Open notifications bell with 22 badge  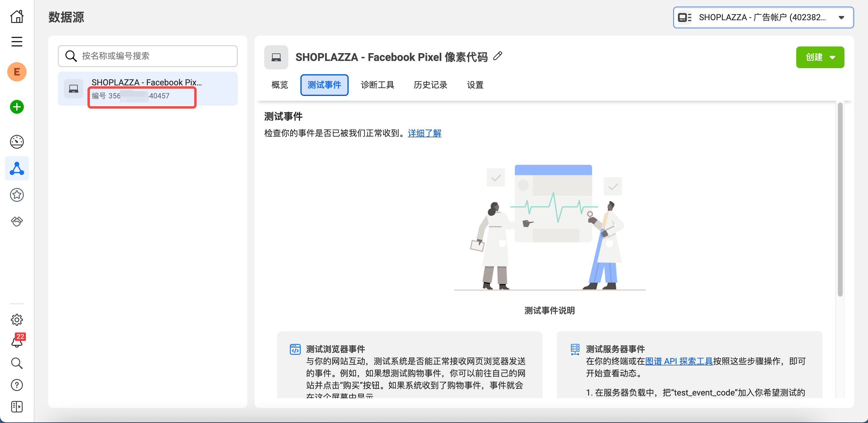pyautogui.click(x=17, y=340)
